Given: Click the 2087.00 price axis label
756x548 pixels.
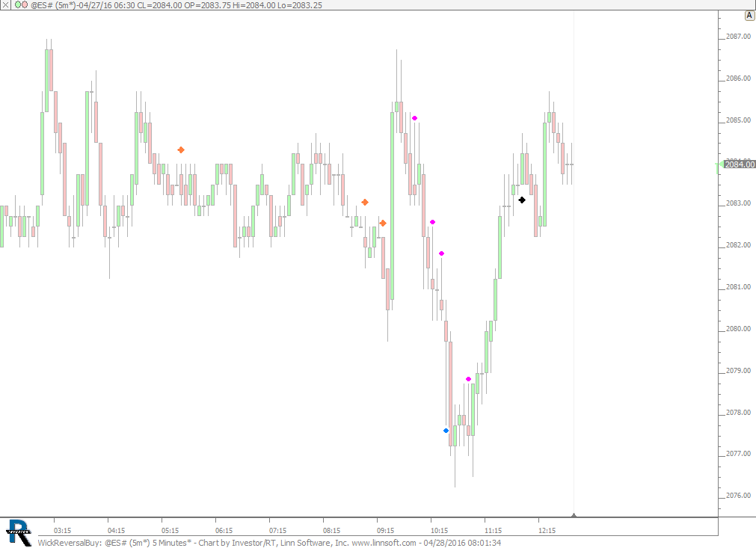Looking at the screenshot, I should click(x=738, y=37).
